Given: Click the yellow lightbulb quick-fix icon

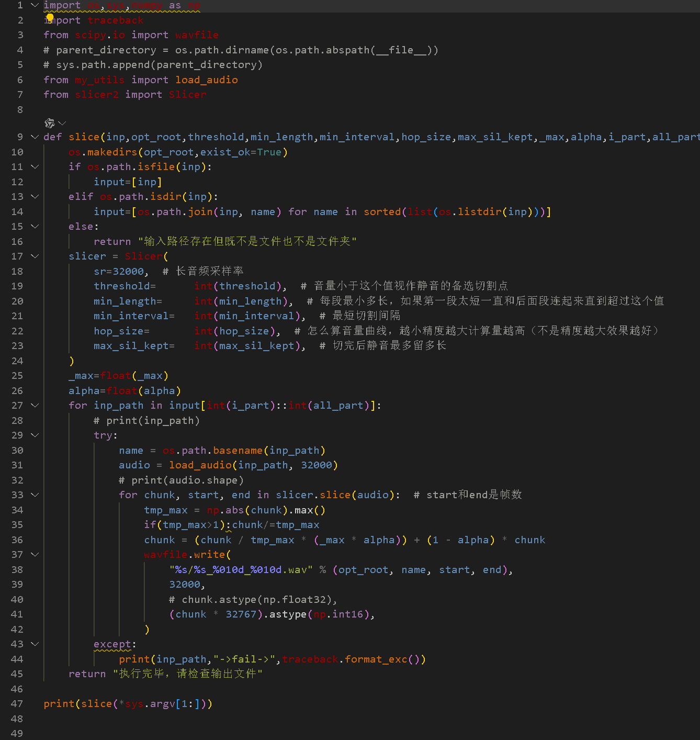Looking at the screenshot, I should (x=50, y=18).
